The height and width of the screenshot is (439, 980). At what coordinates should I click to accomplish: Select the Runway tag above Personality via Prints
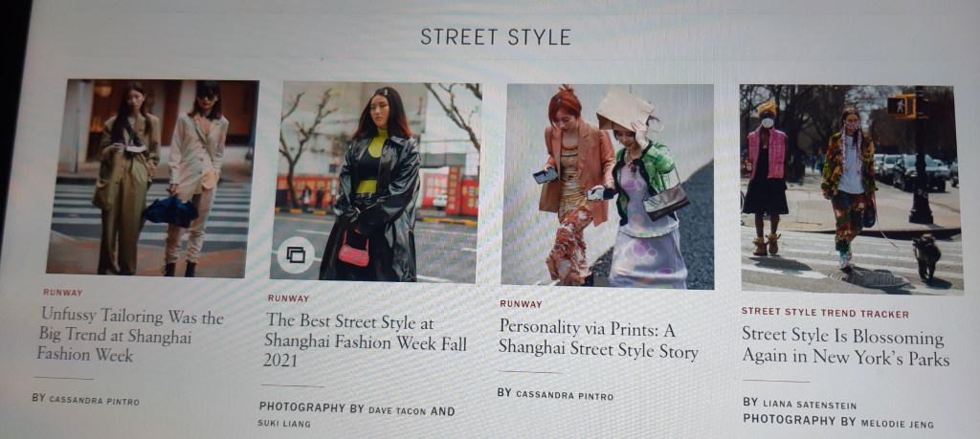[x=521, y=304]
